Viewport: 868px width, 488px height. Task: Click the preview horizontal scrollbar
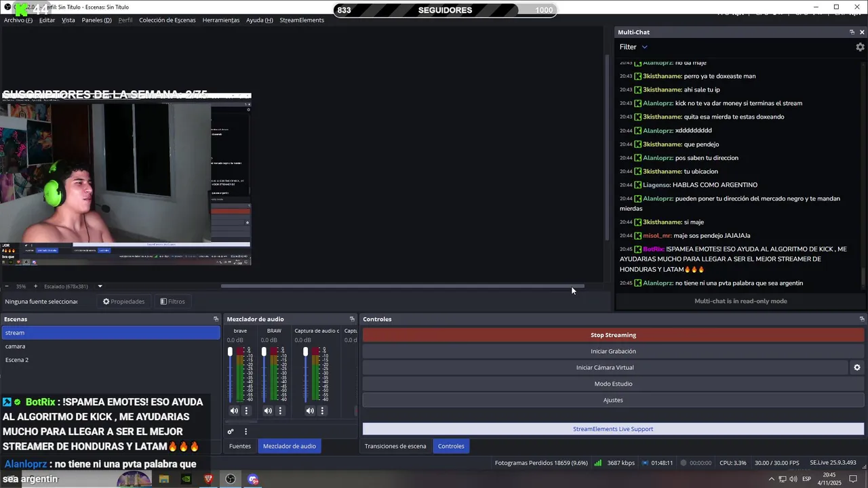click(402, 286)
